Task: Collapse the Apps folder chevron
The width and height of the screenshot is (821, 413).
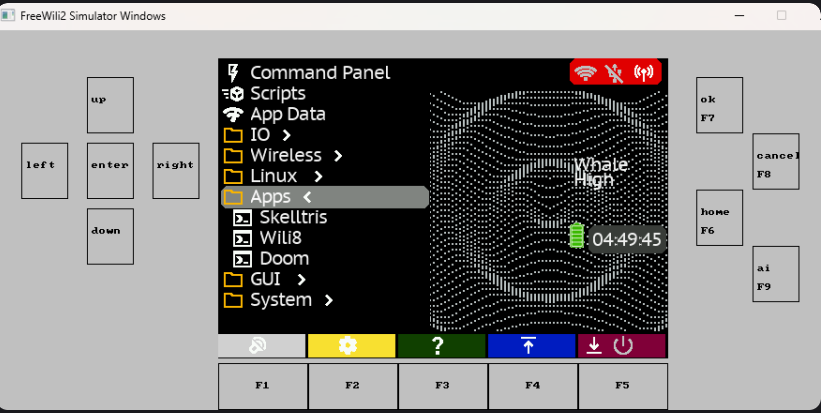Action: (307, 197)
